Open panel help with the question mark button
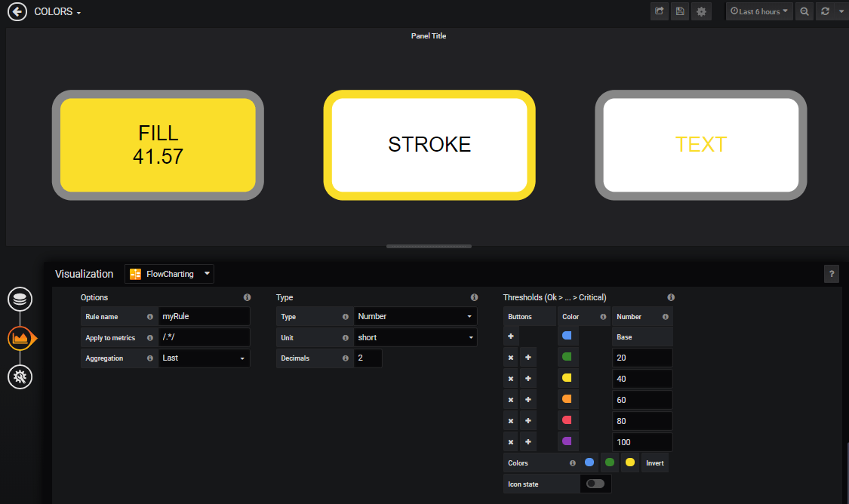The height and width of the screenshot is (504, 849). [831, 273]
